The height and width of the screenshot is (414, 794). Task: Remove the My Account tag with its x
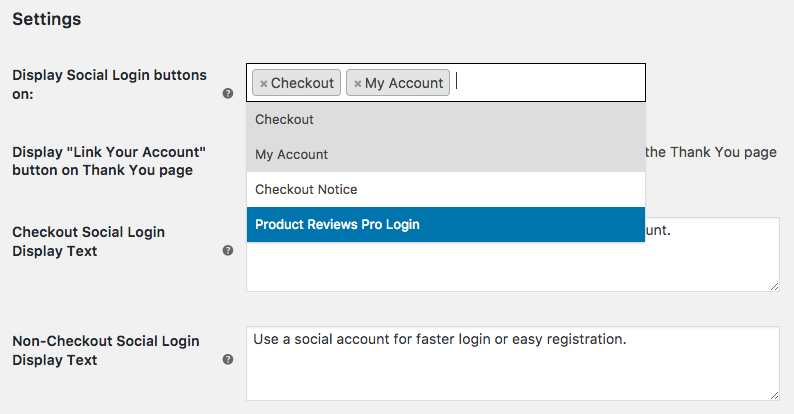tap(357, 84)
